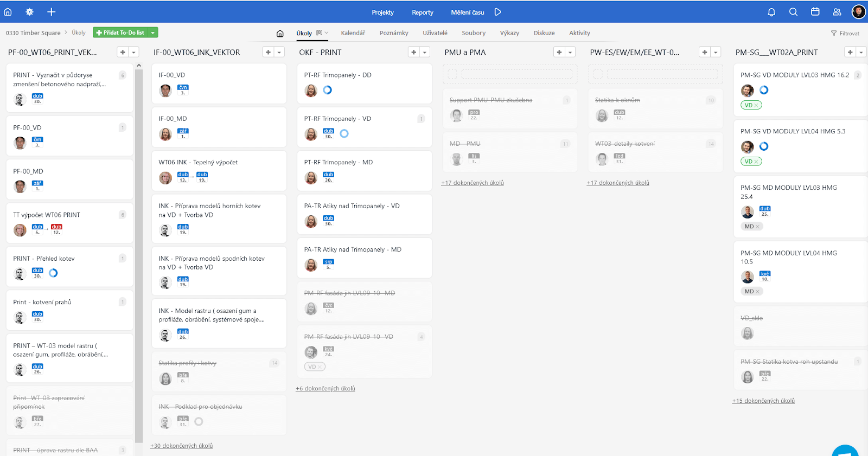Open comment count on WT03 detaily kotvení
868x456 pixels.
point(711,144)
